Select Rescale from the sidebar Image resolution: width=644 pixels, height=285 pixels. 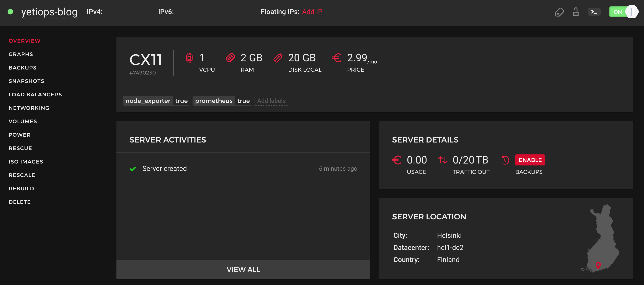[x=22, y=175]
